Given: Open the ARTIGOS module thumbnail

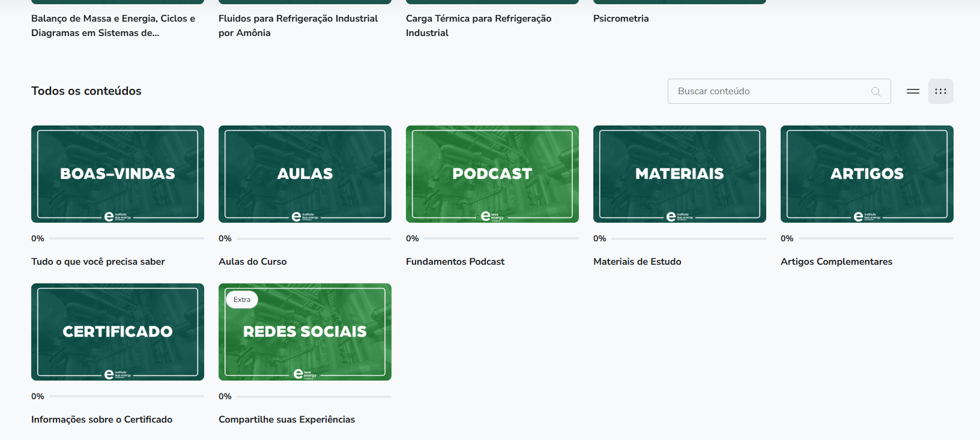Looking at the screenshot, I should (x=867, y=174).
